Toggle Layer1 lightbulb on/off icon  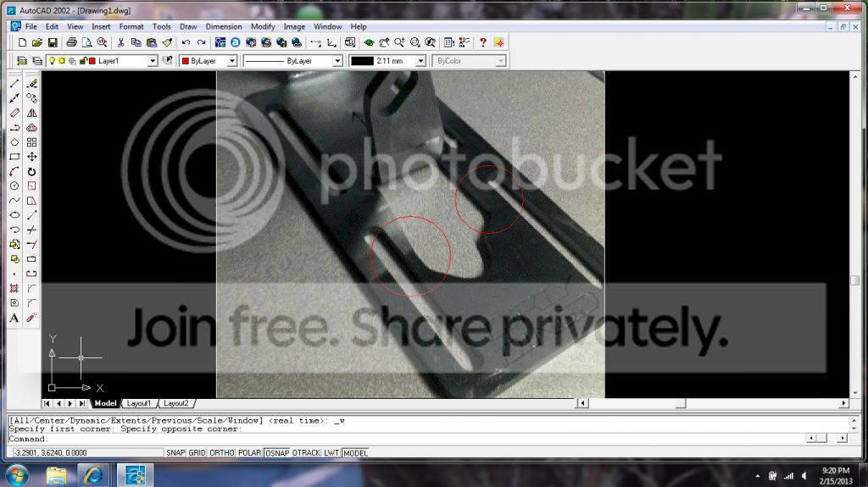click(52, 61)
